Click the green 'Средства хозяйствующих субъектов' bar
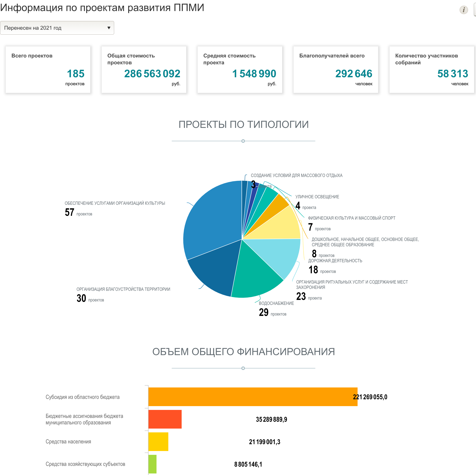Screen dimensions: 476x475 152,464
